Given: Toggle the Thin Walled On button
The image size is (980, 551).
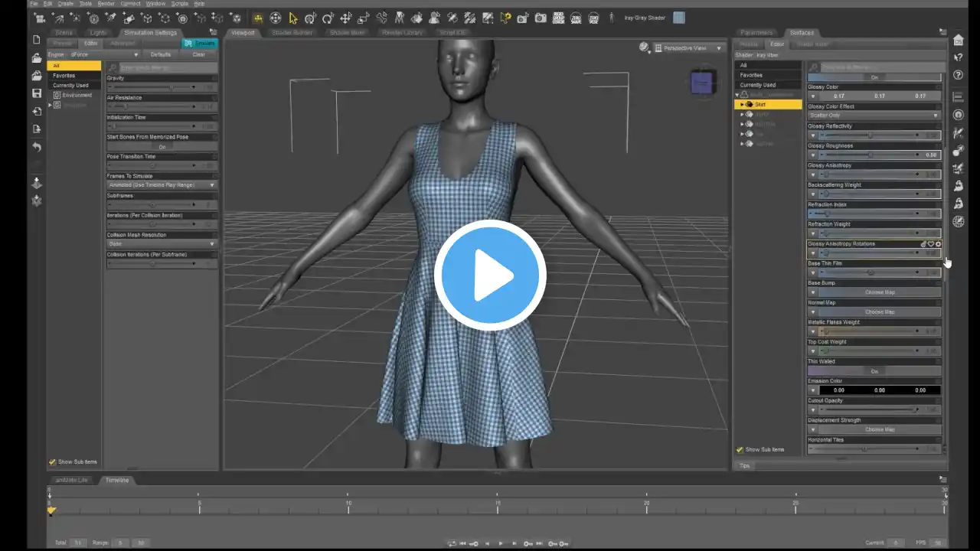Looking at the screenshot, I should pos(874,371).
